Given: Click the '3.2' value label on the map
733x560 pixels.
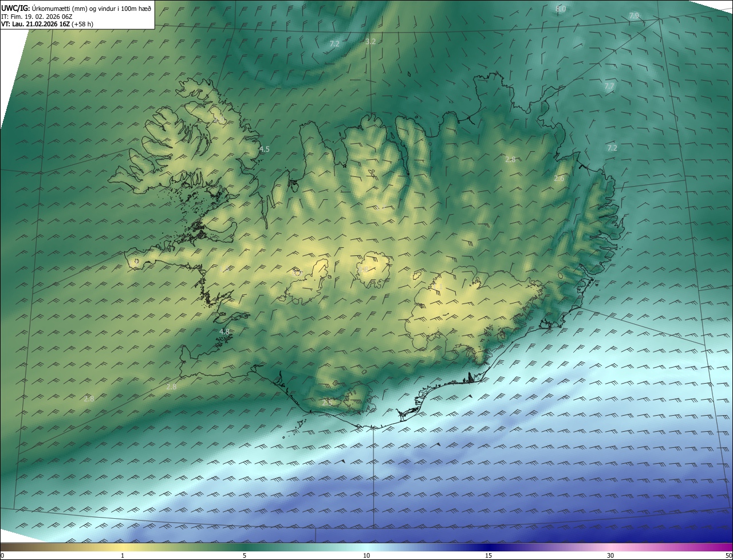Looking at the screenshot, I should click(371, 41).
